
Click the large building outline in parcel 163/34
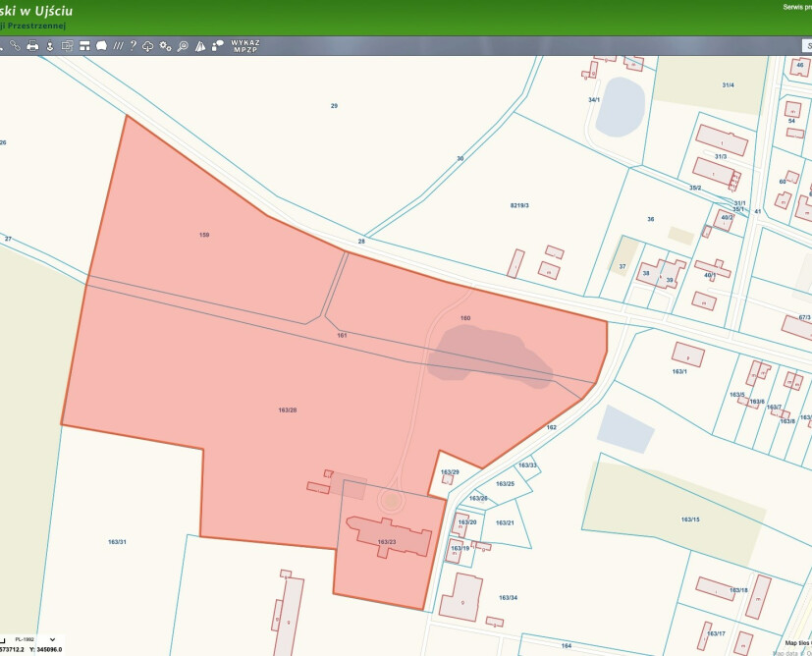[460, 597]
